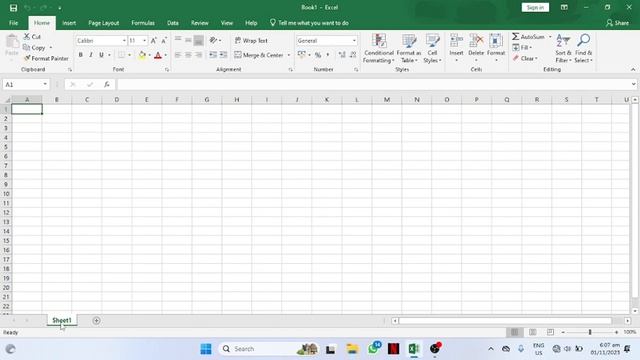Switch to the Page Layout tab
This screenshot has width=640, height=360.
click(x=103, y=23)
